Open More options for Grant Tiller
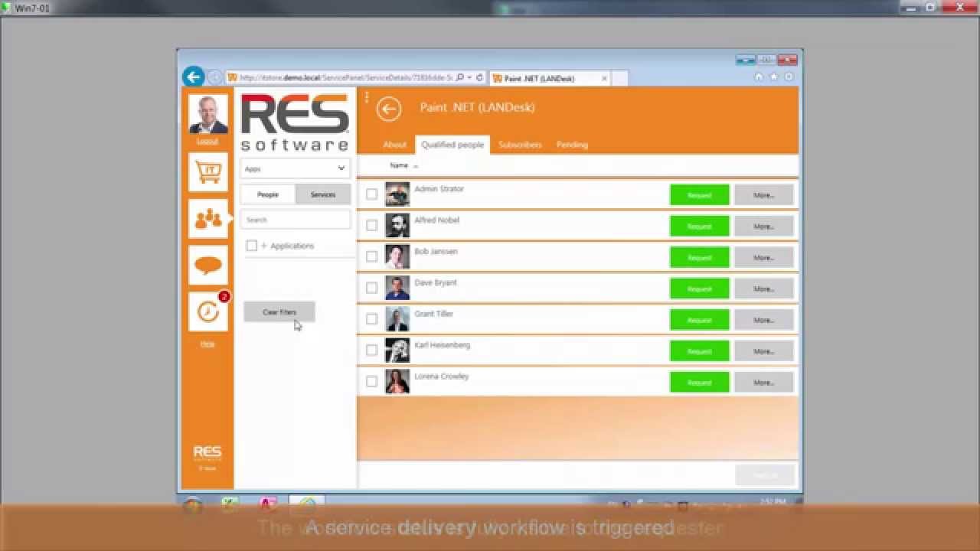Viewport: 980px width, 551px height. tap(763, 320)
